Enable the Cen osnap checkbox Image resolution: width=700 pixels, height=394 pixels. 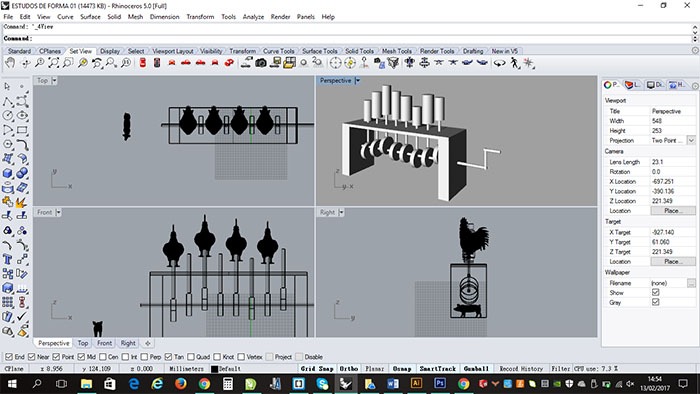tap(103, 357)
